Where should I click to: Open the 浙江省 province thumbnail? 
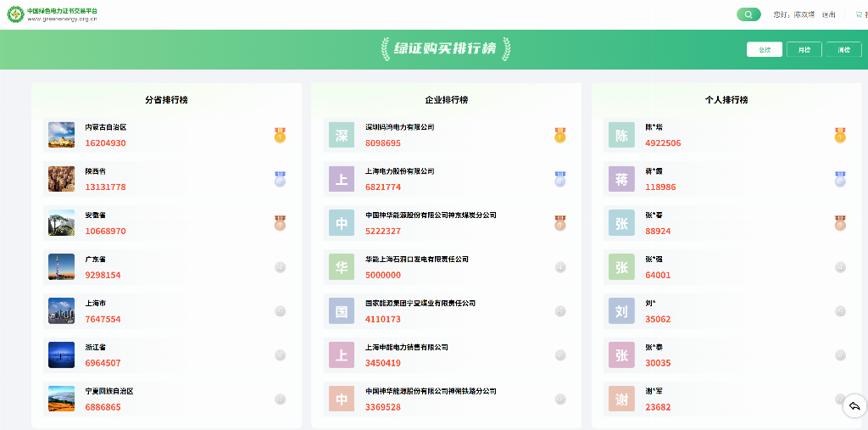(62, 355)
